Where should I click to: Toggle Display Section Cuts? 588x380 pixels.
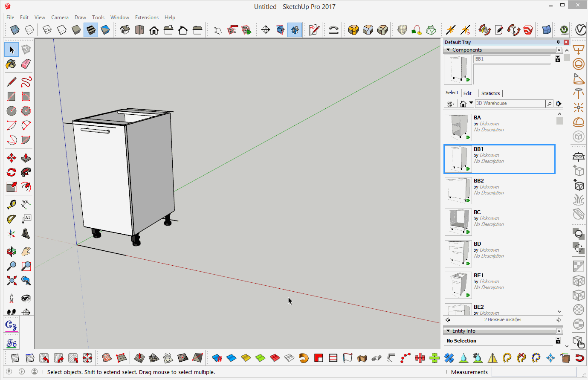pos(295,30)
